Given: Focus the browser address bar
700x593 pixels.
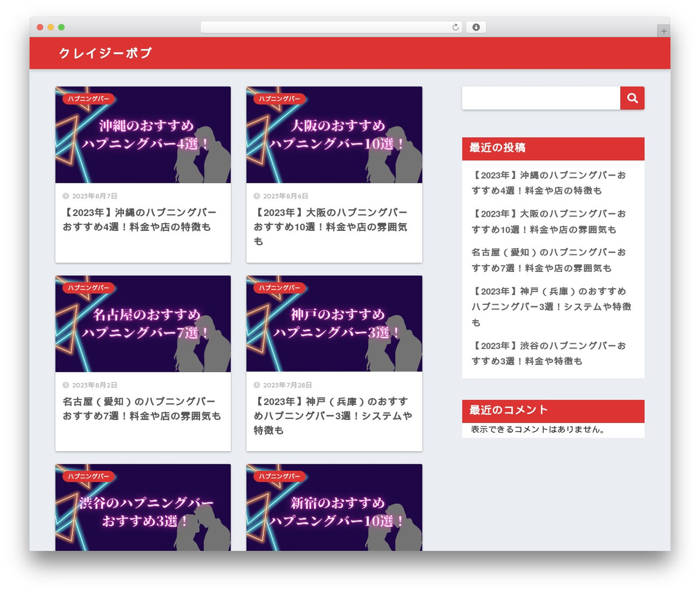Looking at the screenshot, I should tap(331, 27).
